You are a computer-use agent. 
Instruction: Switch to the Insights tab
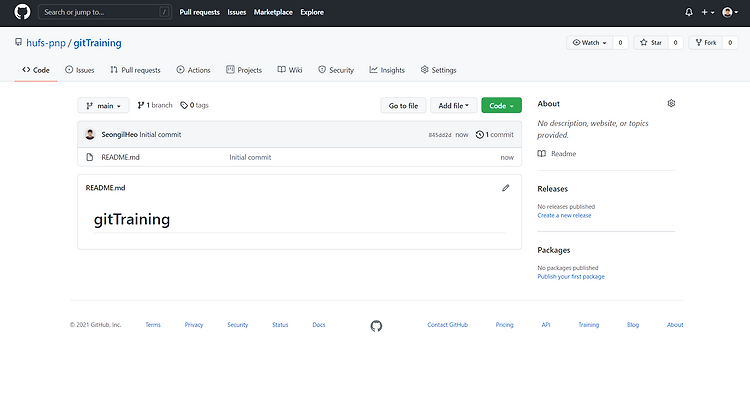(x=387, y=70)
